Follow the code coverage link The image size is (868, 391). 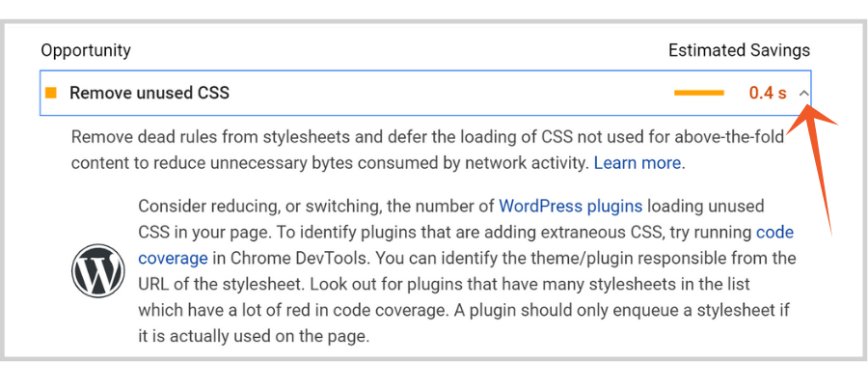tap(466, 245)
